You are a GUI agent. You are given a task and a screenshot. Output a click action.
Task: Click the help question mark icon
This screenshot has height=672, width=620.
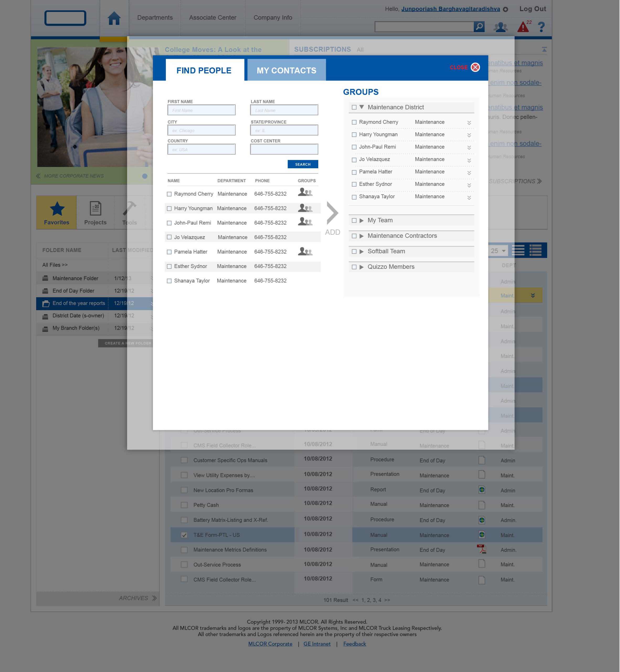coord(541,27)
